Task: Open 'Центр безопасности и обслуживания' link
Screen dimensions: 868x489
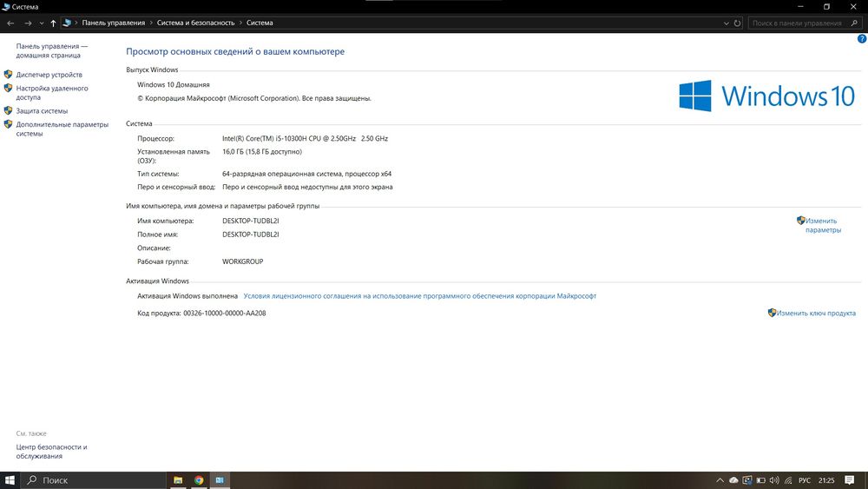Action: [51, 452]
